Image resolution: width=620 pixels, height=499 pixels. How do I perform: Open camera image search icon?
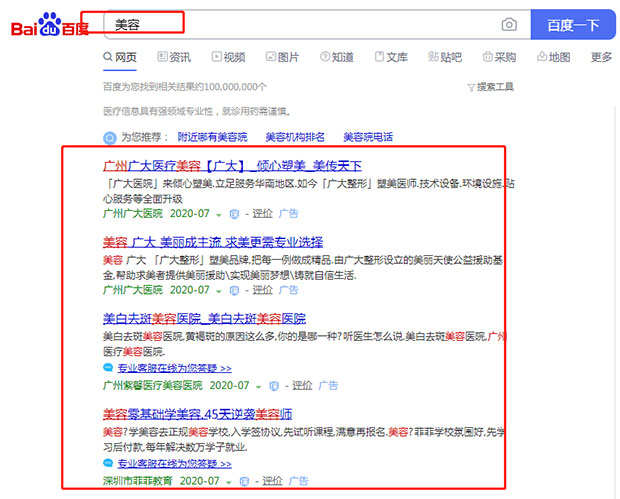[x=509, y=25]
